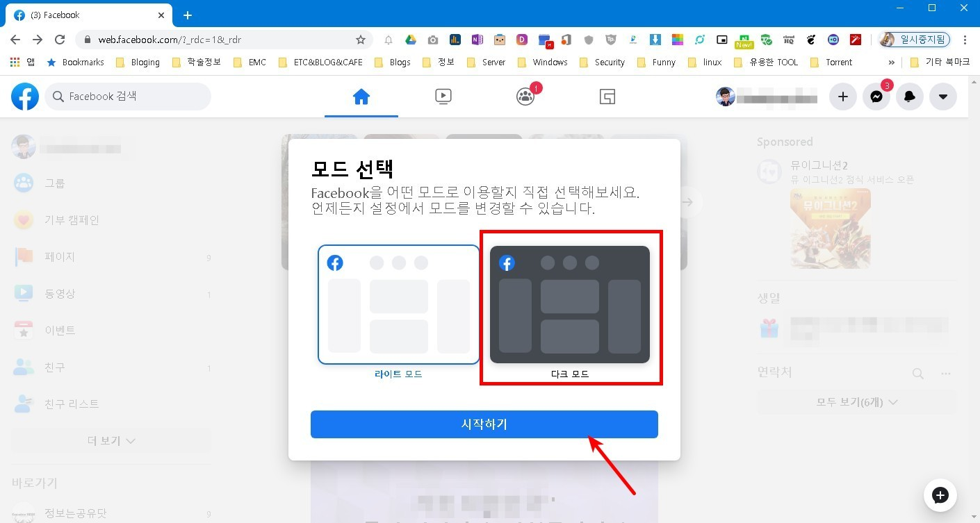Open the 학술정보 bookmarks folder
Screen dimensions: 980x523
[x=196, y=62]
